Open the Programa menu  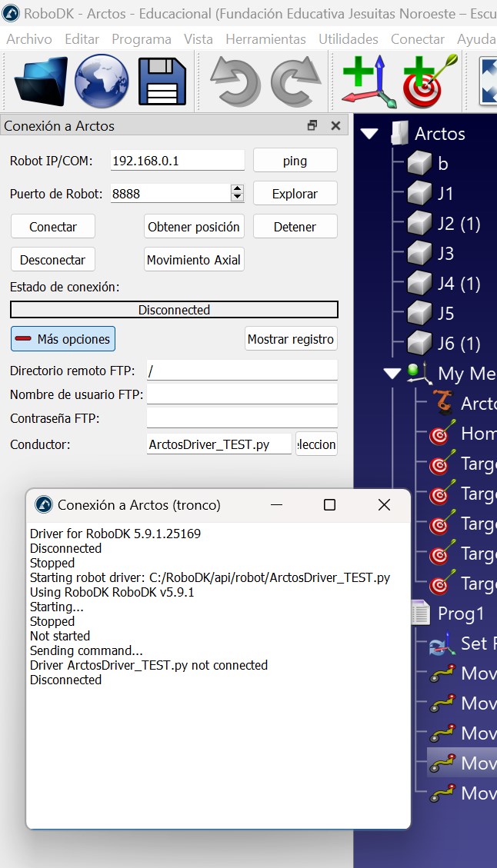click(142, 39)
